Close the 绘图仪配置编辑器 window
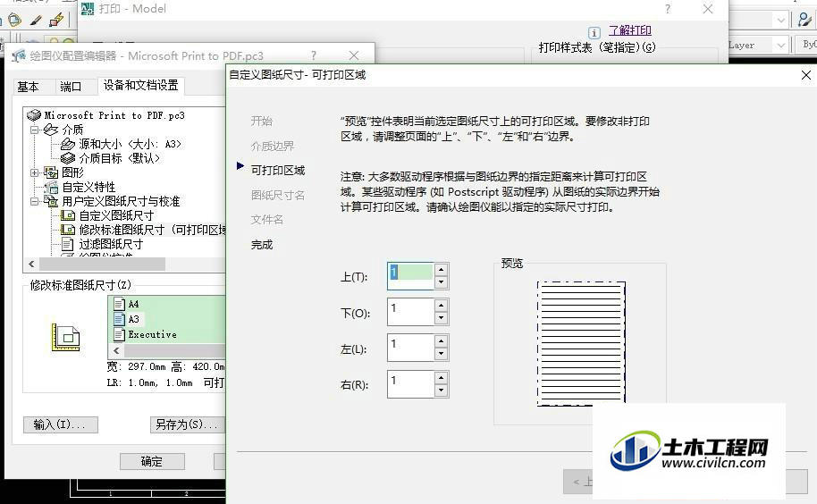This screenshot has height=504, width=817. click(x=354, y=55)
